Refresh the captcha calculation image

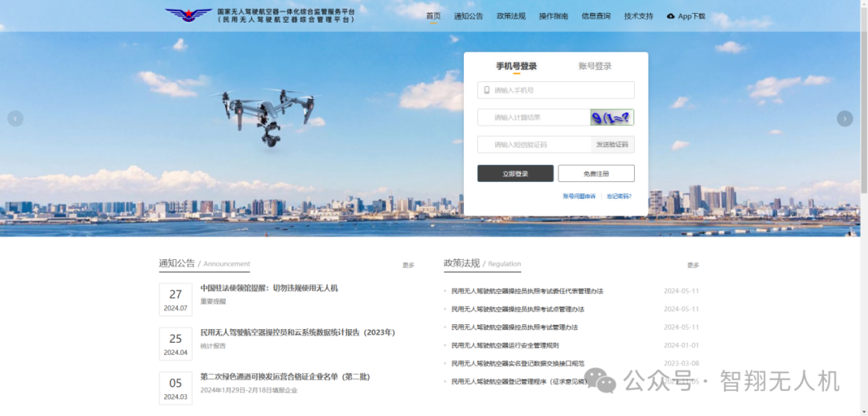612,117
